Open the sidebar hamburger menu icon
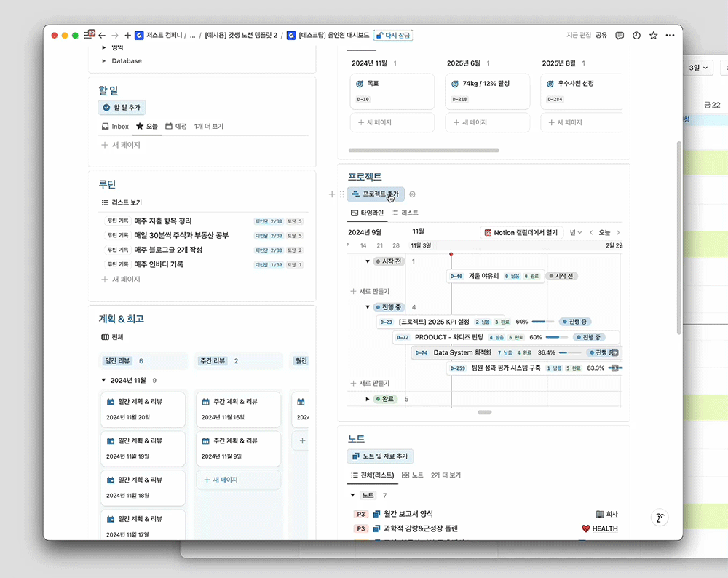 88,35
